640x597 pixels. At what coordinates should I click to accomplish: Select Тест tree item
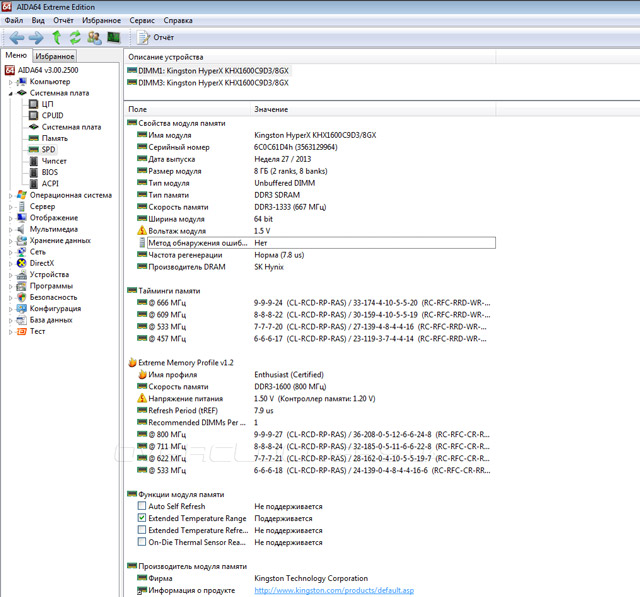(x=37, y=331)
